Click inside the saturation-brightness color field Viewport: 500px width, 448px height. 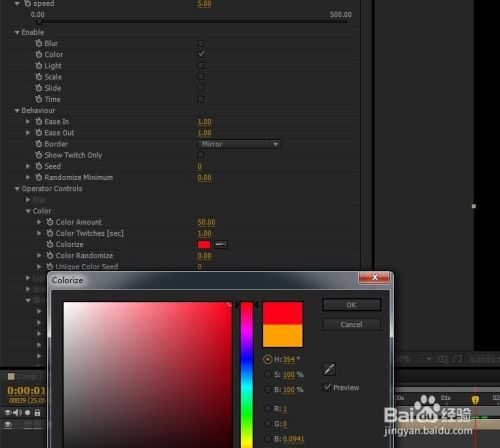[148, 375]
